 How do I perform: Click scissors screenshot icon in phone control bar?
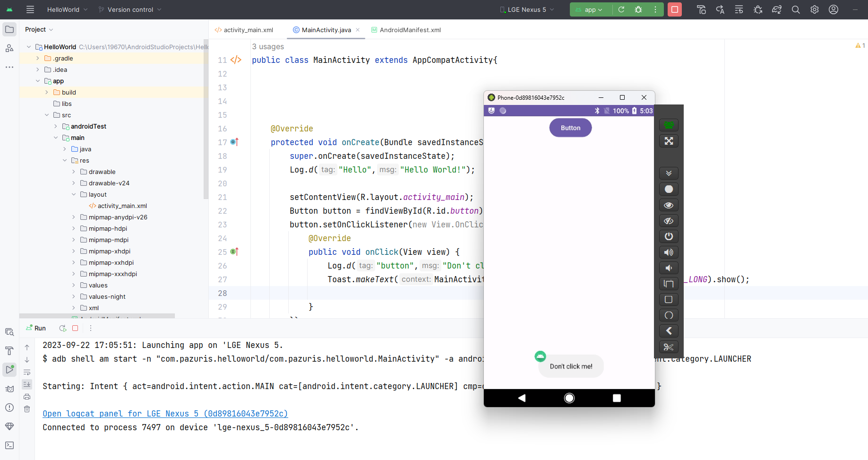coord(669,347)
